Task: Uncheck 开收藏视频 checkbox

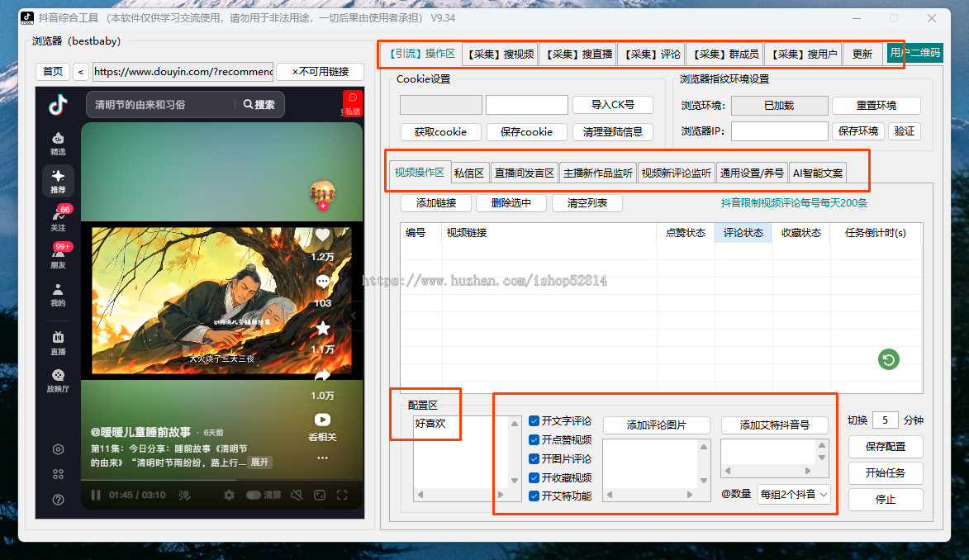Action: pyautogui.click(x=534, y=477)
